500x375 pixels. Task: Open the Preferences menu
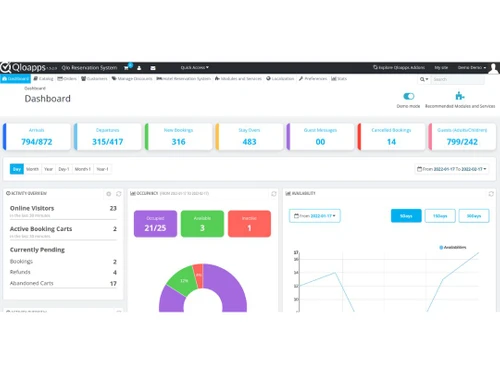pyautogui.click(x=313, y=79)
